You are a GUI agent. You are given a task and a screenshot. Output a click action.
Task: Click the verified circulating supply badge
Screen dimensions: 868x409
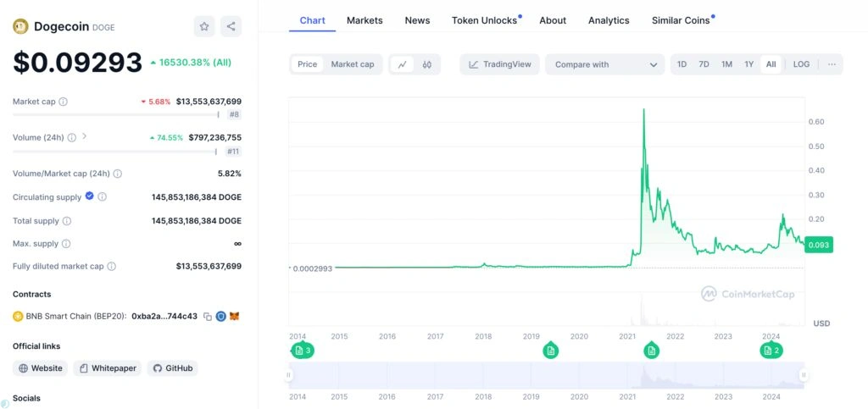point(89,196)
